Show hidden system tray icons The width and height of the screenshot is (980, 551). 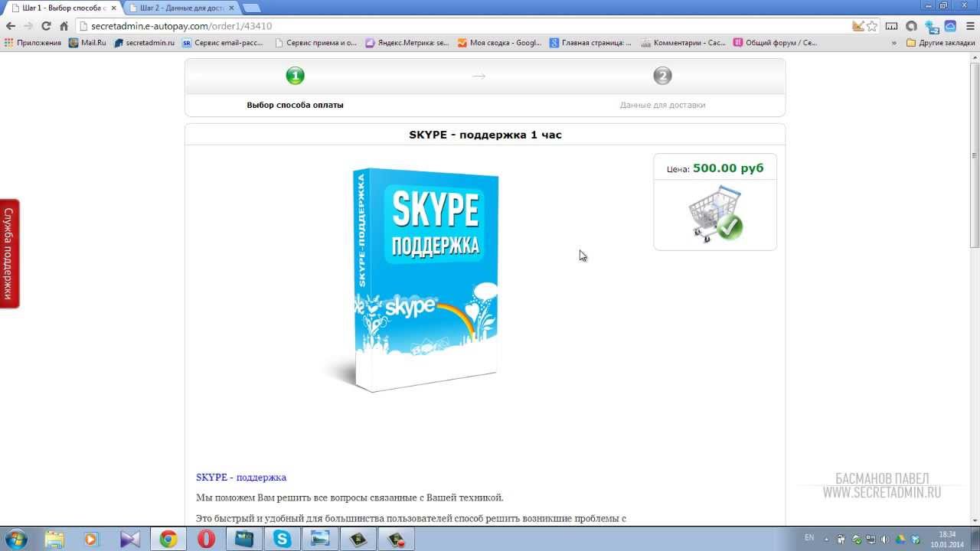827,539
